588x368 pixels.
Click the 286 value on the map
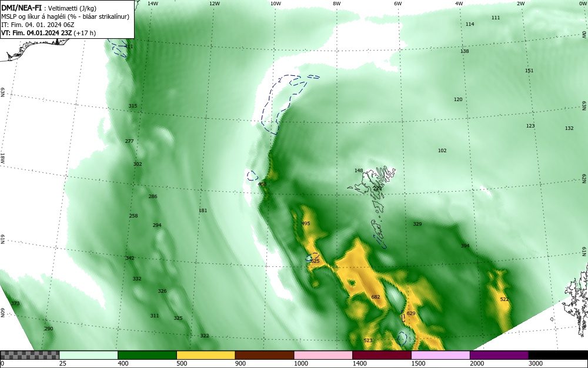tap(153, 196)
